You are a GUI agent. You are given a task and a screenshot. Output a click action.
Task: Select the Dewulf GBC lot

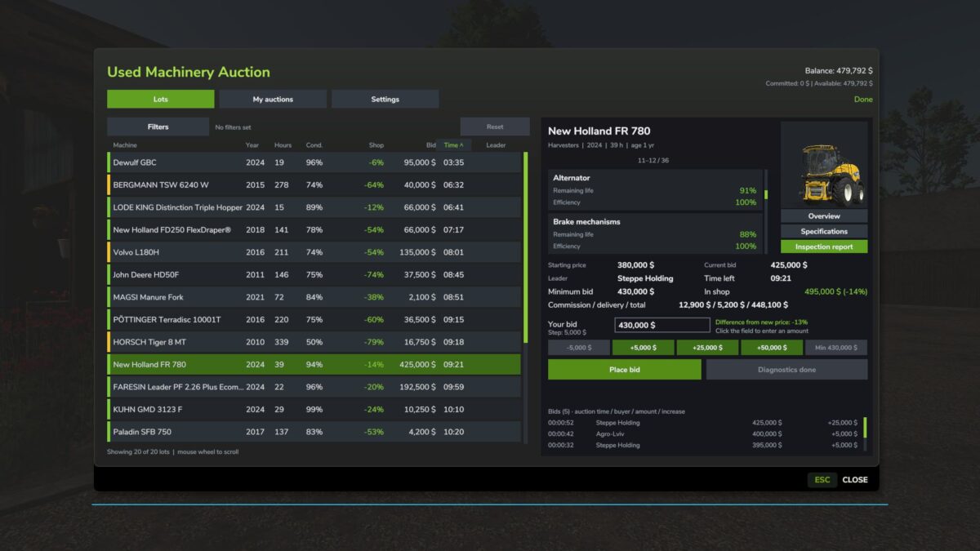tap(314, 162)
